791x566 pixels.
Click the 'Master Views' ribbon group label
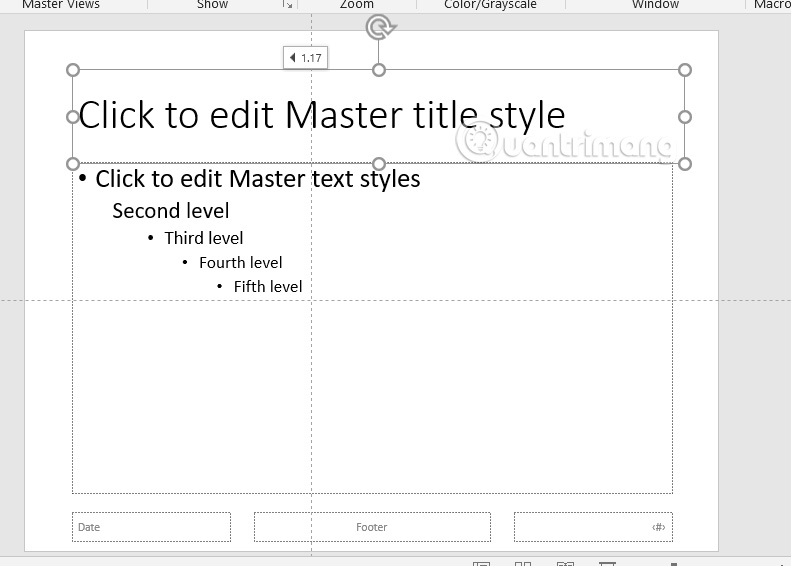[x=61, y=5]
